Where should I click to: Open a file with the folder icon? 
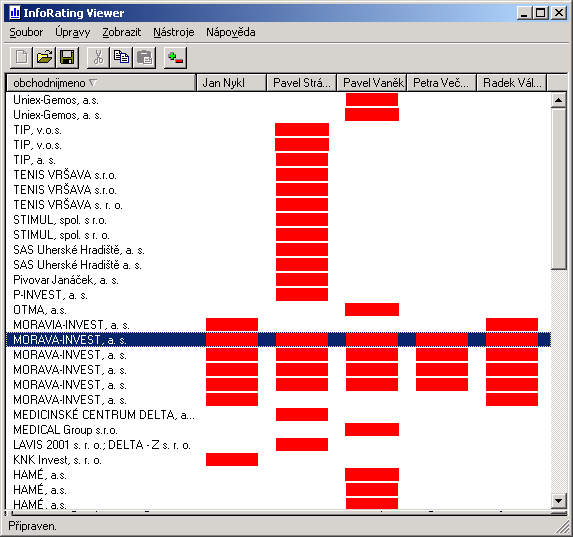(x=44, y=58)
